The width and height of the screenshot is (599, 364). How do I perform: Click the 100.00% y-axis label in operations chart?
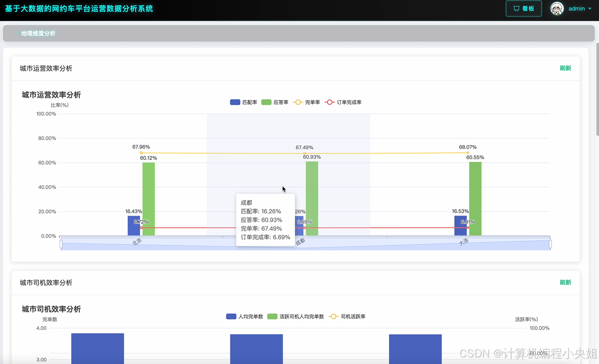(46, 114)
